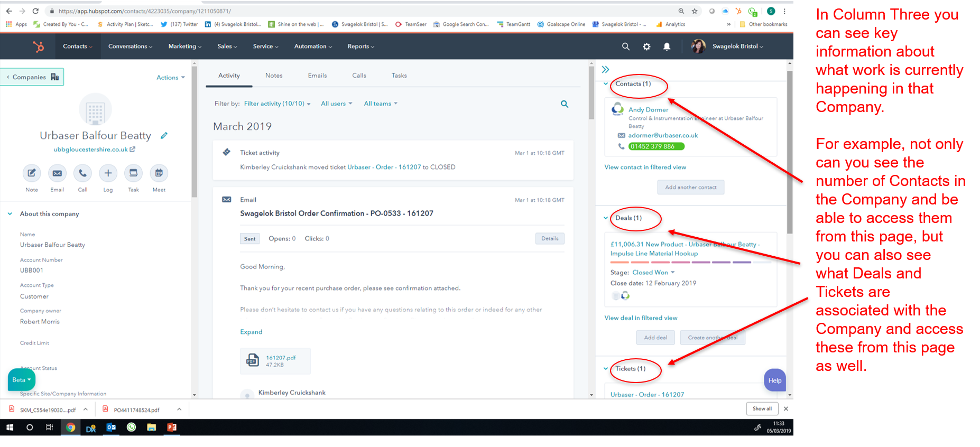The width and height of the screenshot is (980, 447).
Task: Open the Conversations navigation menu
Action: click(130, 46)
